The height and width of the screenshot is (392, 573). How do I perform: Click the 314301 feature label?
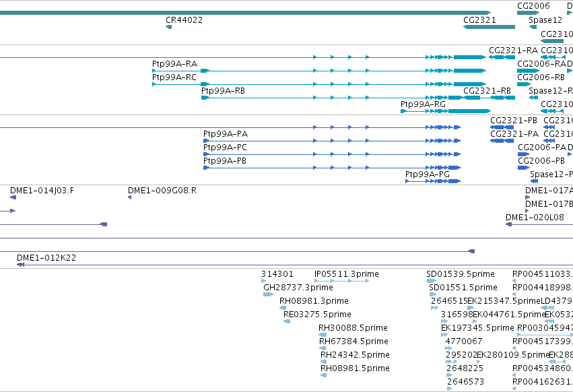tap(277, 274)
